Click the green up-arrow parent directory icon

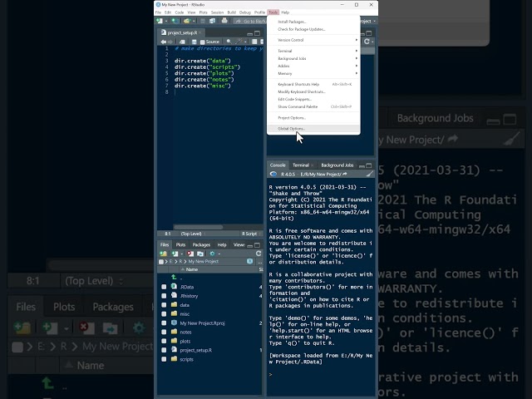pyautogui.click(x=174, y=278)
